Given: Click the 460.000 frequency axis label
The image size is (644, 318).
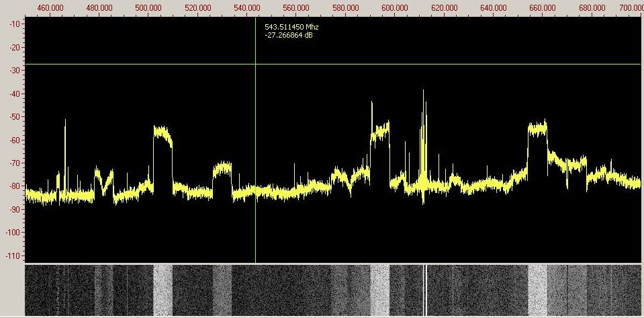Looking at the screenshot, I should coord(51,8).
